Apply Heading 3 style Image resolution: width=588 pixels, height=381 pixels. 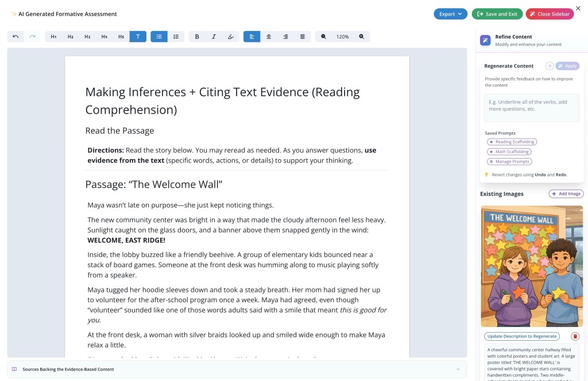(x=87, y=36)
